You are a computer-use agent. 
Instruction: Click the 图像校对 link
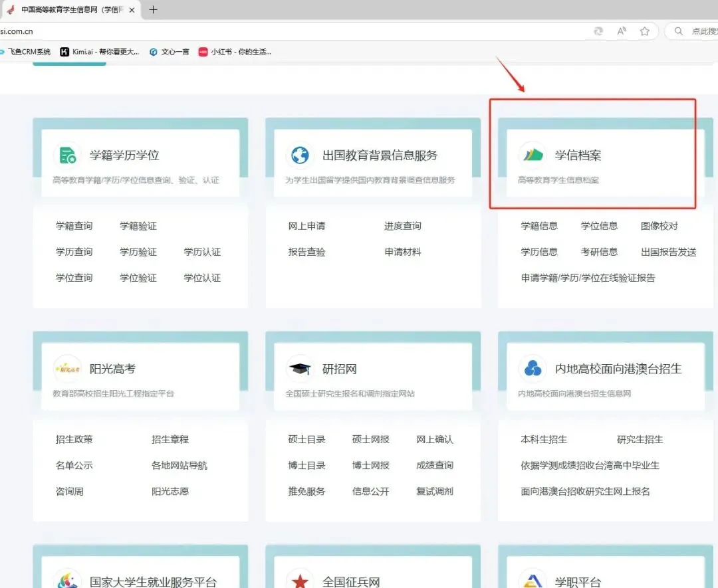(x=659, y=226)
